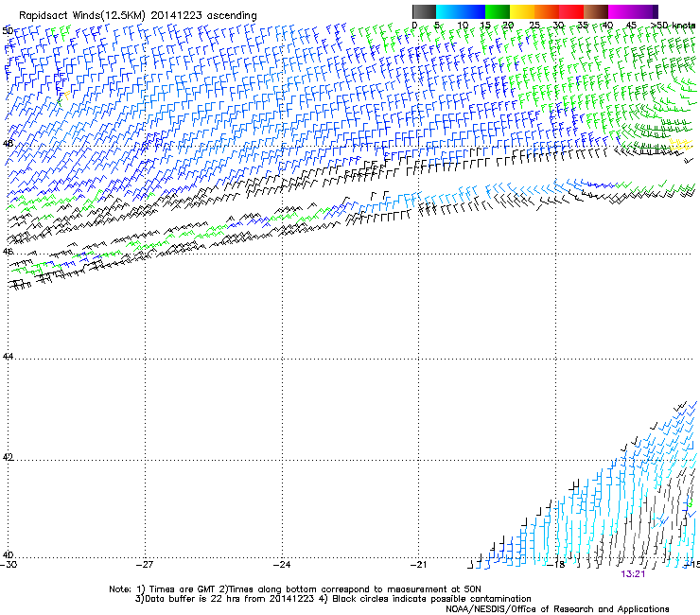Screen dimensions: 700x615
Task: Click the '20' label under the color bar
Action: 508,25
